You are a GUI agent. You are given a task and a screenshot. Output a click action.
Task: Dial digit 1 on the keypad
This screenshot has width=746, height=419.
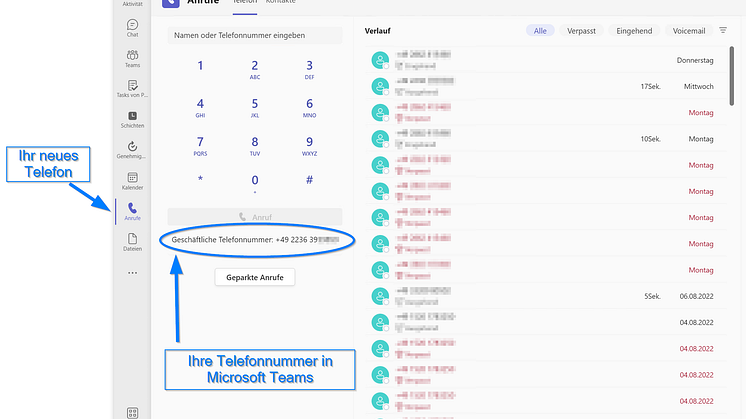coord(200,66)
